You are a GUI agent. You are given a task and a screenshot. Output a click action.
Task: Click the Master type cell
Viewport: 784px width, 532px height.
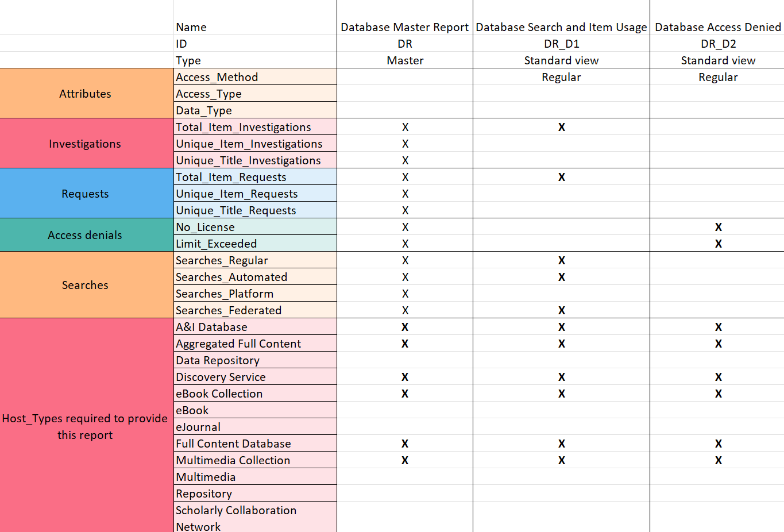tap(405, 60)
